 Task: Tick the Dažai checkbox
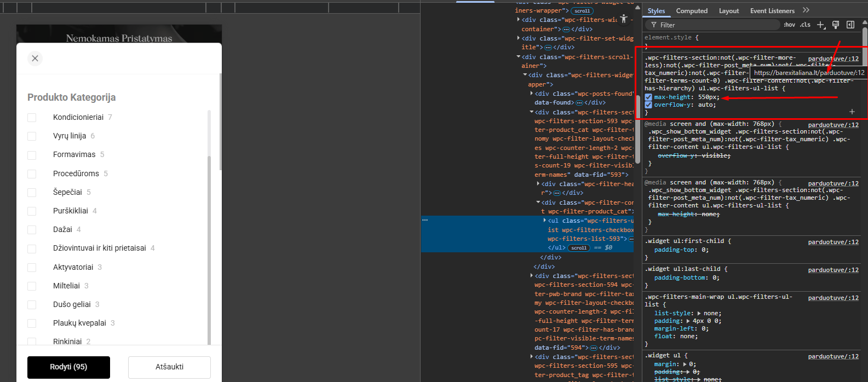32,229
